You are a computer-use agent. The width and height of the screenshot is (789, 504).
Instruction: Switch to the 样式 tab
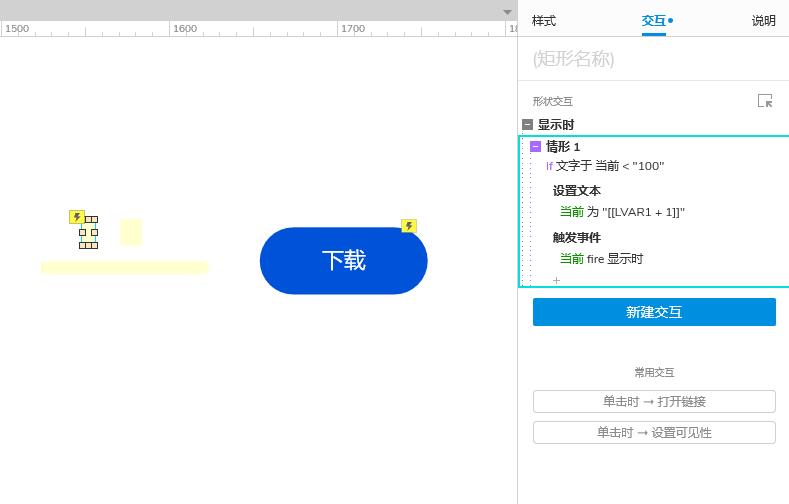tap(543, 21)
